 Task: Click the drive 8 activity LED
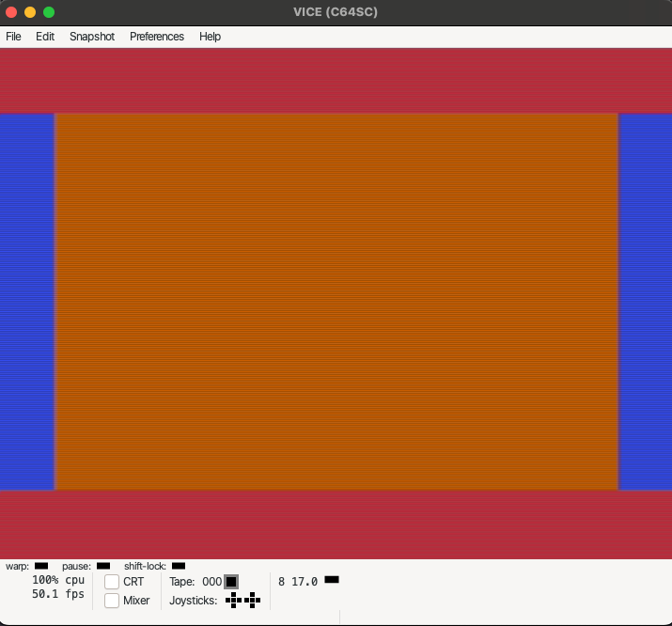(332, 580)
